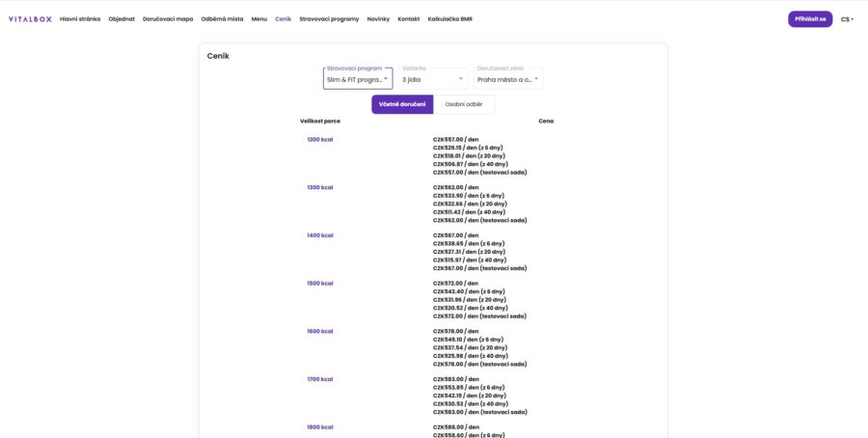
Task: Click the Ceník navigation link
Action: tap(283, 19)
